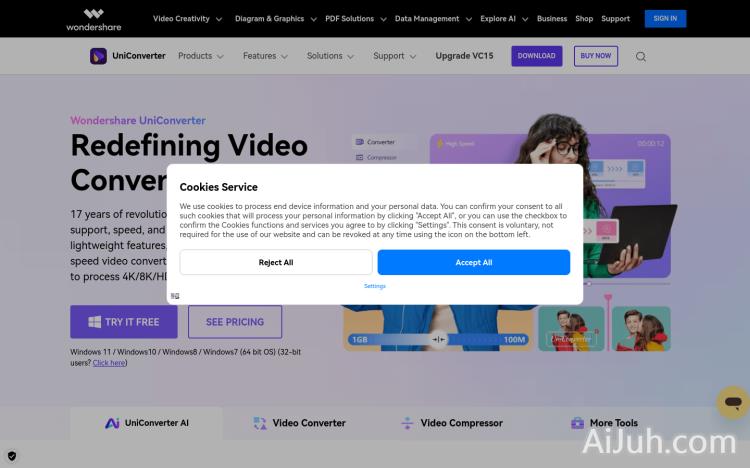The image size is (750, 468).
Task: Open cookie Settings link
Action: 374,286
